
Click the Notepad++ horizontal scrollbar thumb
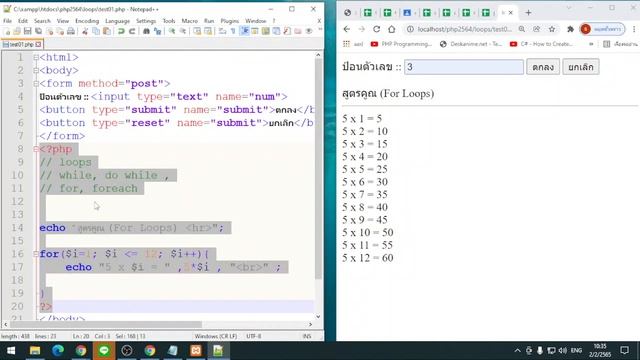tap(106, 324)
